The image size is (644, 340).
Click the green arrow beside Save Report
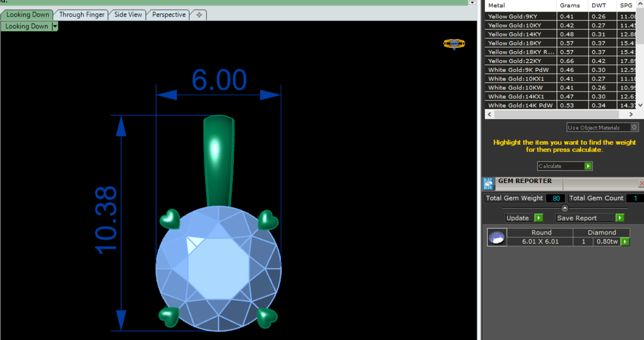620,218
